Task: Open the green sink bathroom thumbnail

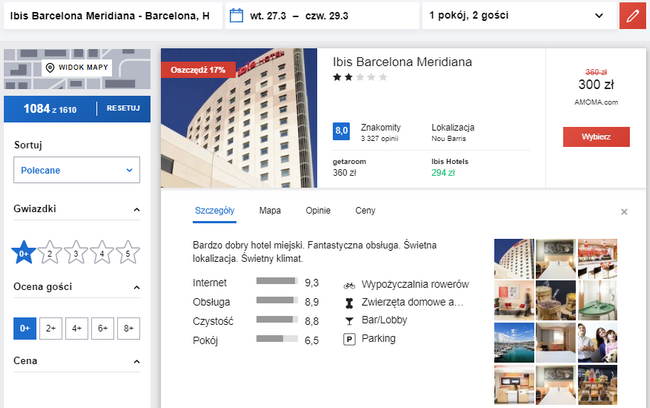Action: (597, 301)
